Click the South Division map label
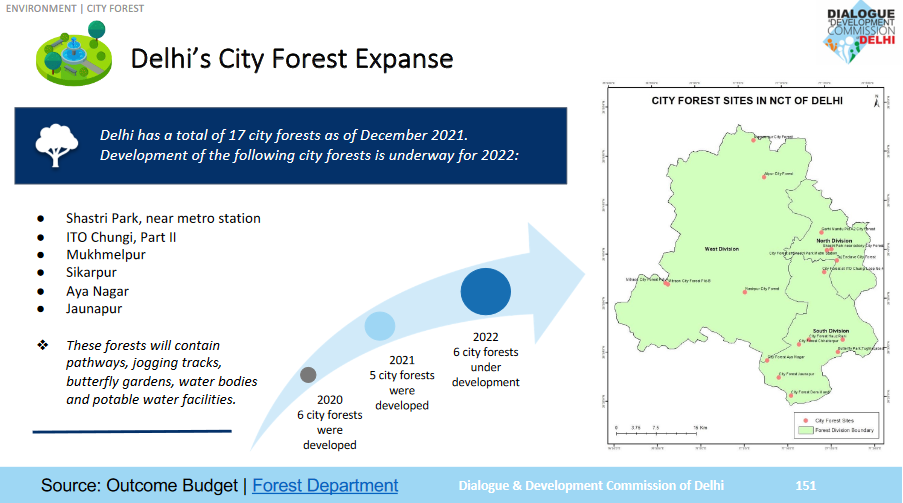 click(830, 331)
